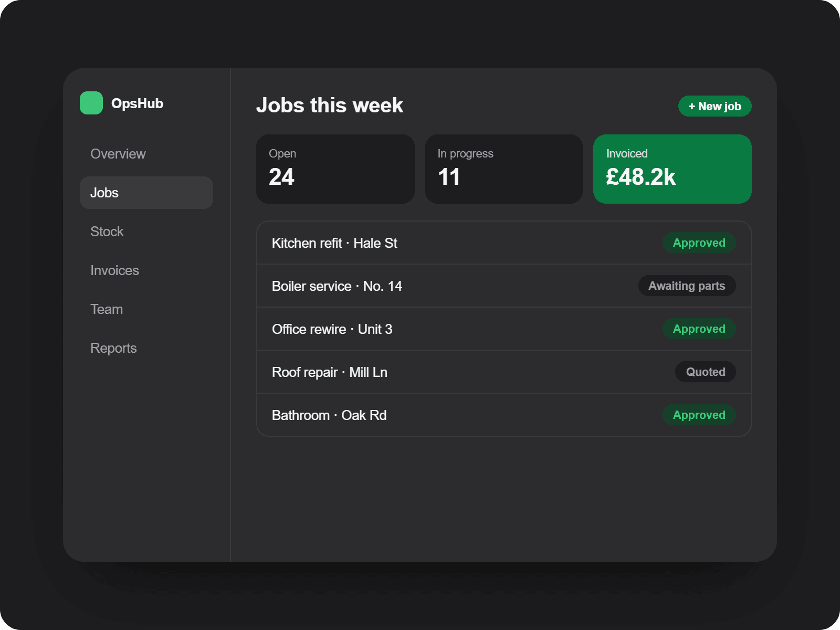This screenshot has height=630, width=840.
Task: Click the Quoted status badge
Action: coord(706,372)
